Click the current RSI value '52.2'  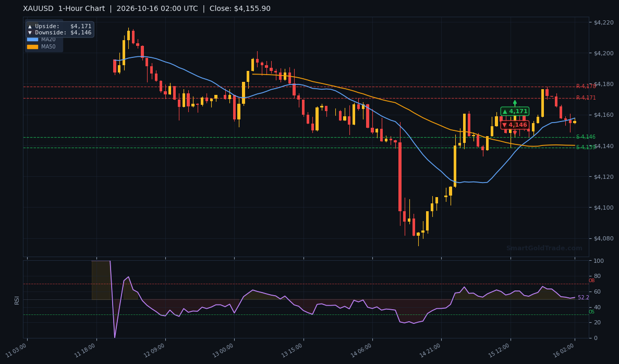[584, 298]
